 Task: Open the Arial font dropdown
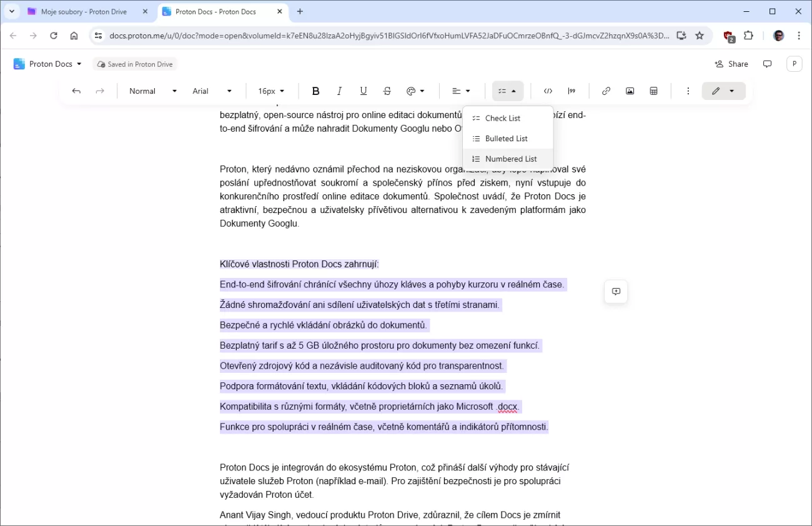(212, 91)
